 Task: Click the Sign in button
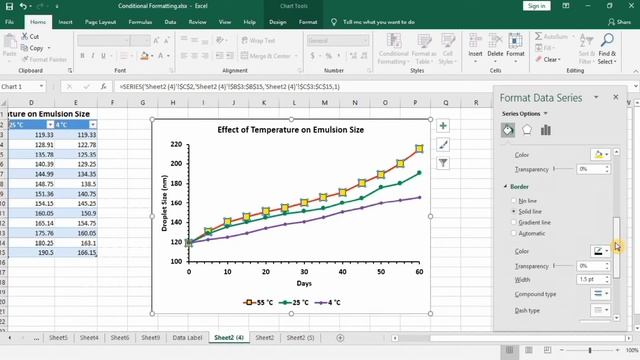pos(536,6)
